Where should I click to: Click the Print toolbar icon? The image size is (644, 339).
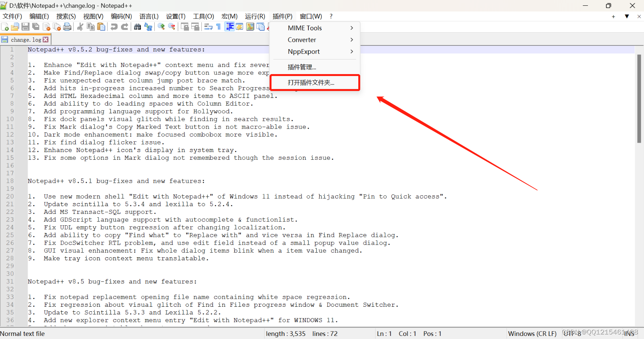click(x=67, y=26)
